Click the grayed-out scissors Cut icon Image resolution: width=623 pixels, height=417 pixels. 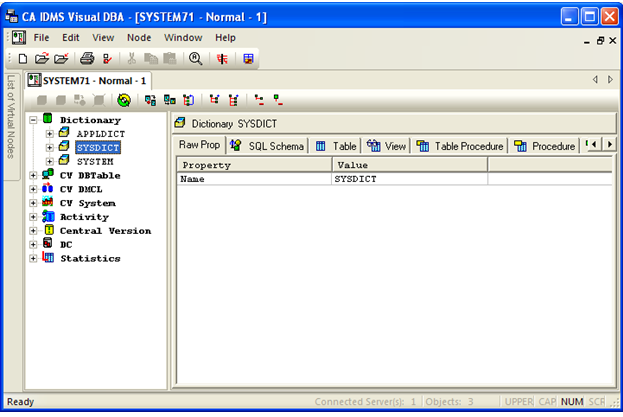coord(132,59)
